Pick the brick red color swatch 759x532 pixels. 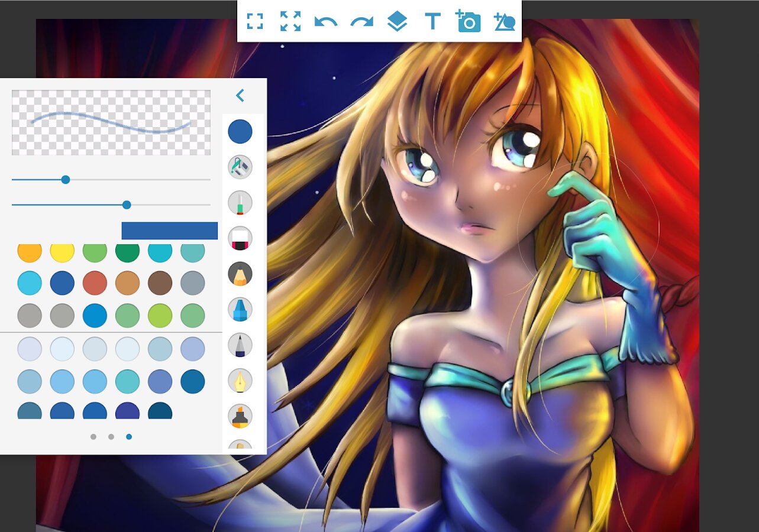tap(95, 283)
